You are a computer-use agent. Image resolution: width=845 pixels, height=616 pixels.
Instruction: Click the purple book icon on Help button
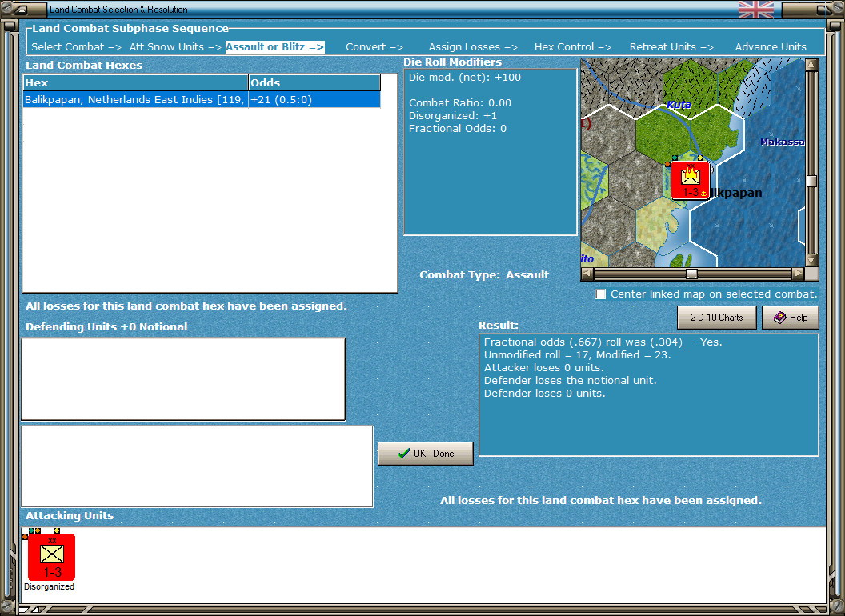click(x=780, y=318)
